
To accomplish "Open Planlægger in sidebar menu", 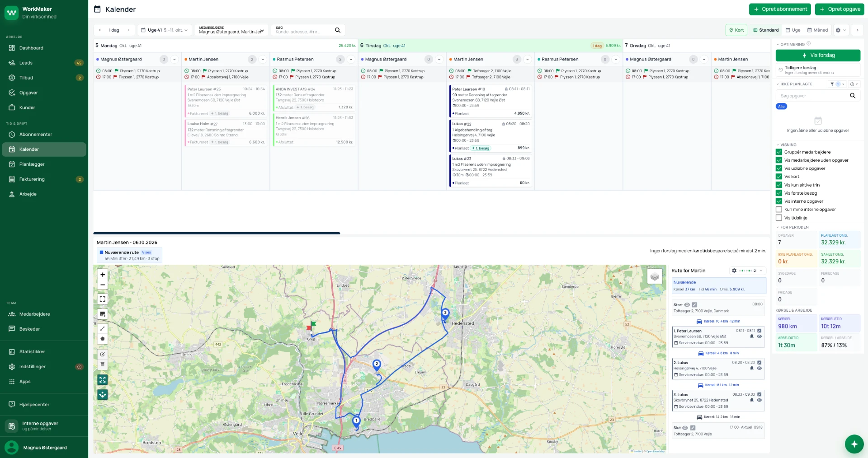I will [44, 164].
